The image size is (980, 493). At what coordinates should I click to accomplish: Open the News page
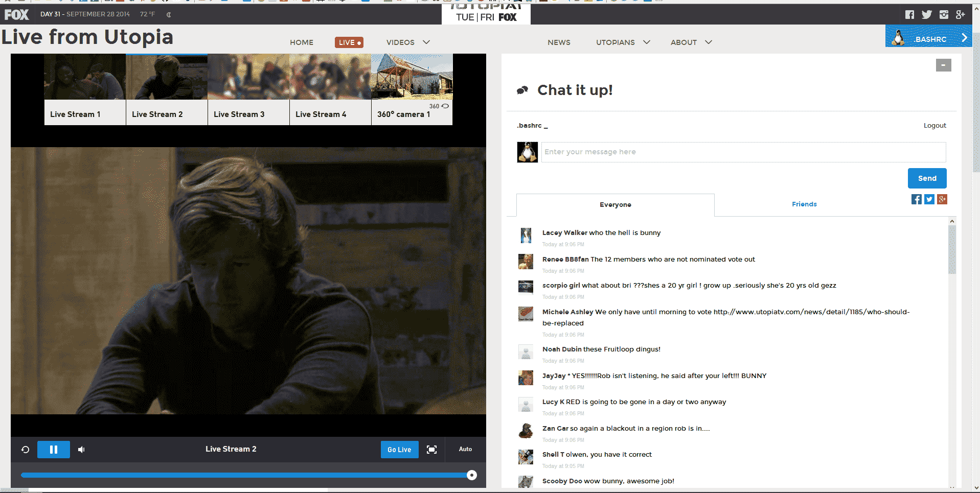coord(559,42)
